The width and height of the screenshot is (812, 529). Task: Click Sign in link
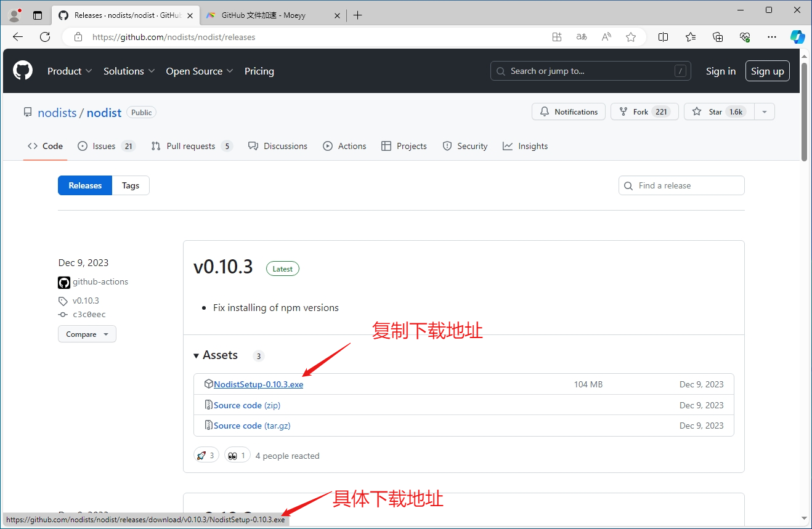[x=721, y=71]
